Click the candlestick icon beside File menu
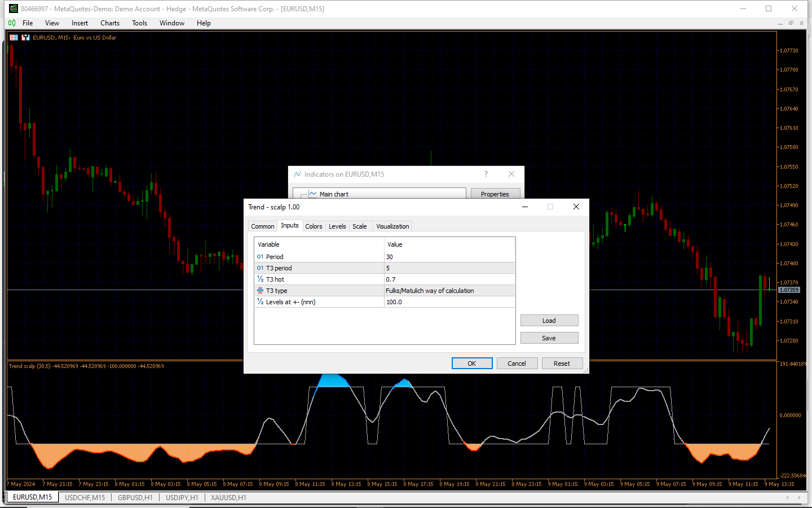Image resolution: width=812 pixels, height=508 pixels. (12, 23)
